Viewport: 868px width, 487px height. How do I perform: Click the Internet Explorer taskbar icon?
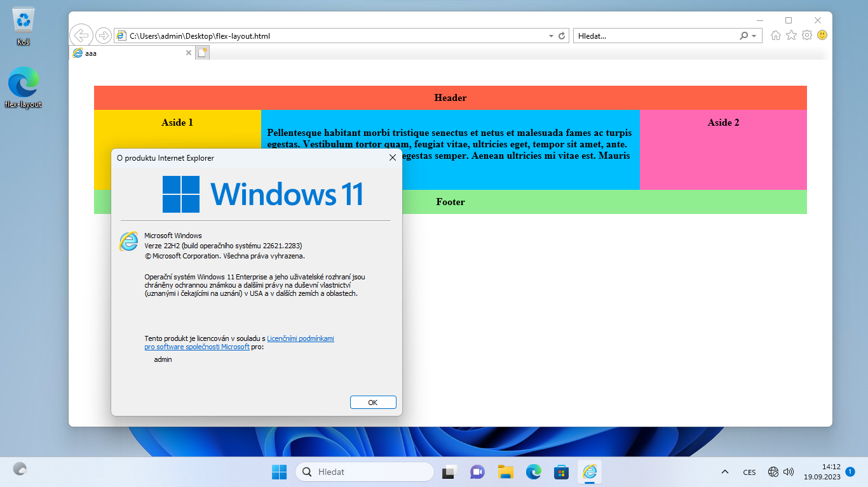[590, 472]
